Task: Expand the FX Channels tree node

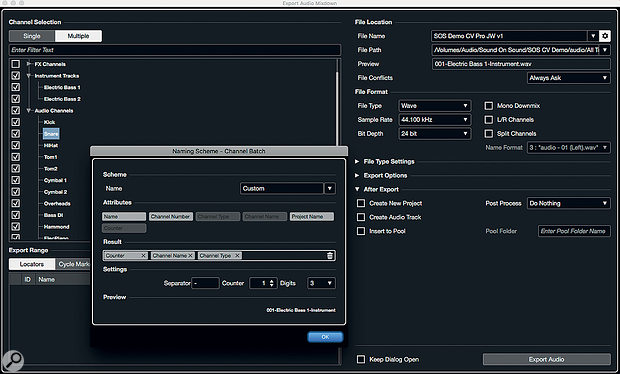Action: tap(29, 64)
